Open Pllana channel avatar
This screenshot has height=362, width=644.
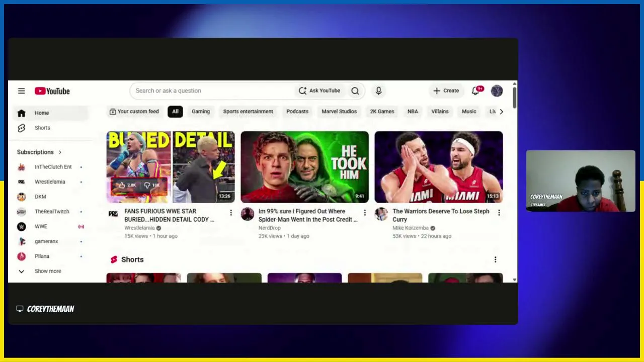(21, 256)
